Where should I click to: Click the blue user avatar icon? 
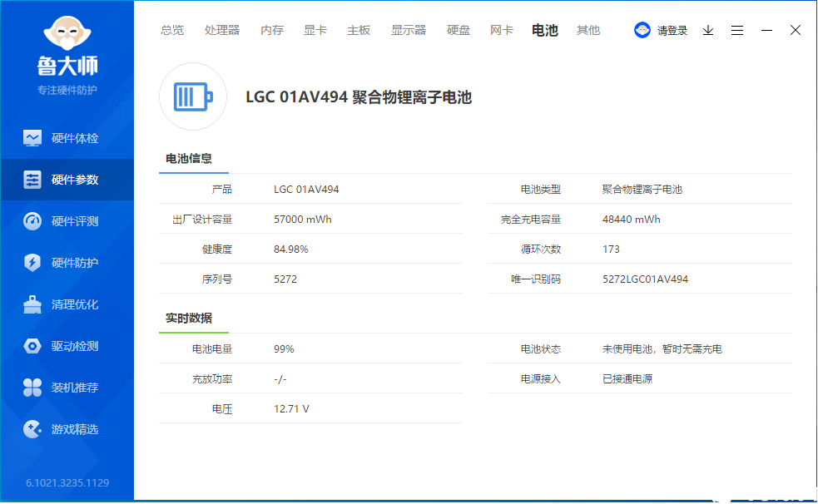642,30
